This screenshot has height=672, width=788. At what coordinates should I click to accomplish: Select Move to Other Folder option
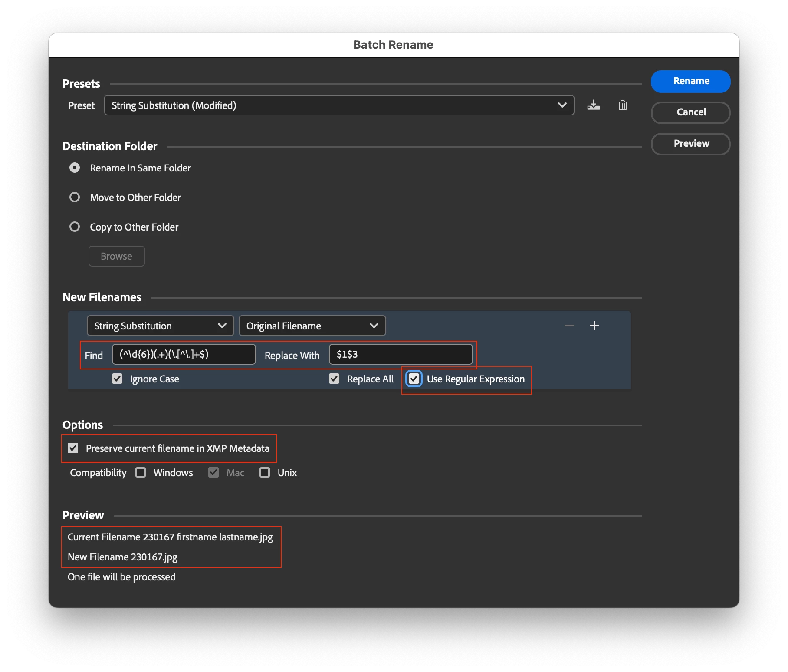coord(75,197)
